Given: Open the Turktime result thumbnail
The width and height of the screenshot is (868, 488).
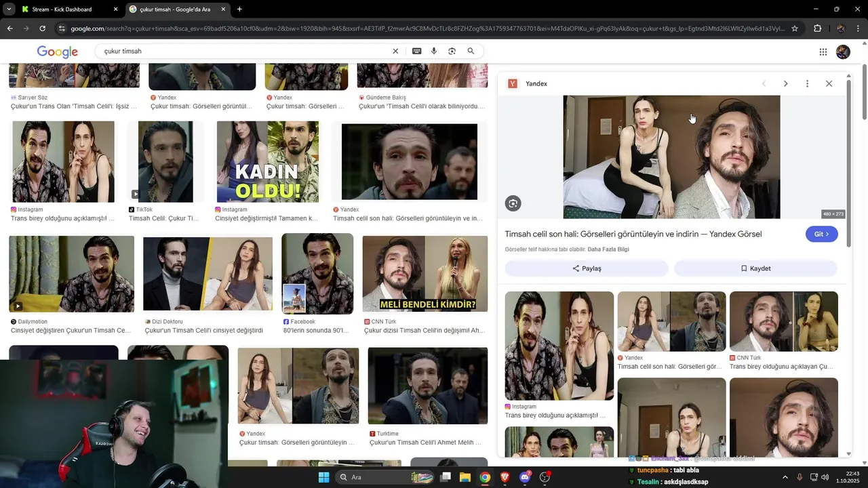Looking at the screenshot, I should [428, 386].
